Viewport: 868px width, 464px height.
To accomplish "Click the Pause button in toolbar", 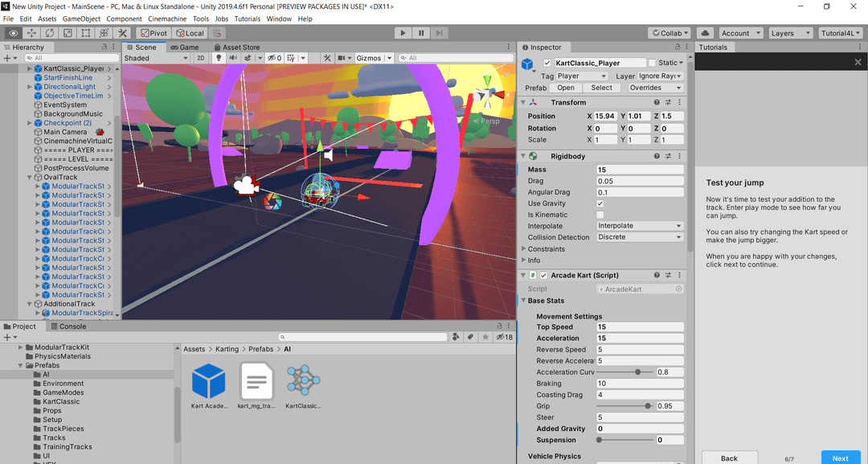I will pyautogui.click(x=421, y=33).
